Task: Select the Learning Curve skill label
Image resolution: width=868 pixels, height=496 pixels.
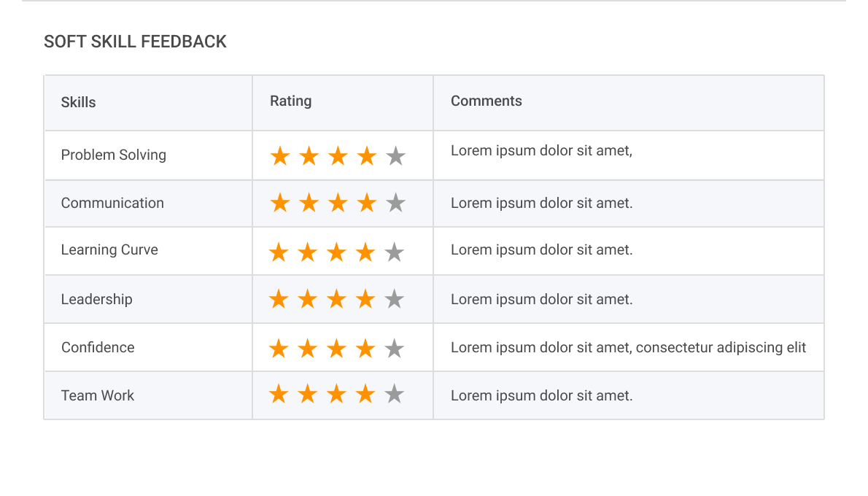Action: click(109, 249)
